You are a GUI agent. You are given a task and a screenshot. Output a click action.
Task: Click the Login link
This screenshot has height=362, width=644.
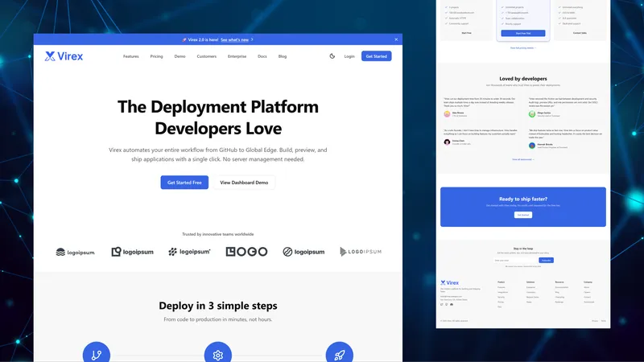(349, 56)
